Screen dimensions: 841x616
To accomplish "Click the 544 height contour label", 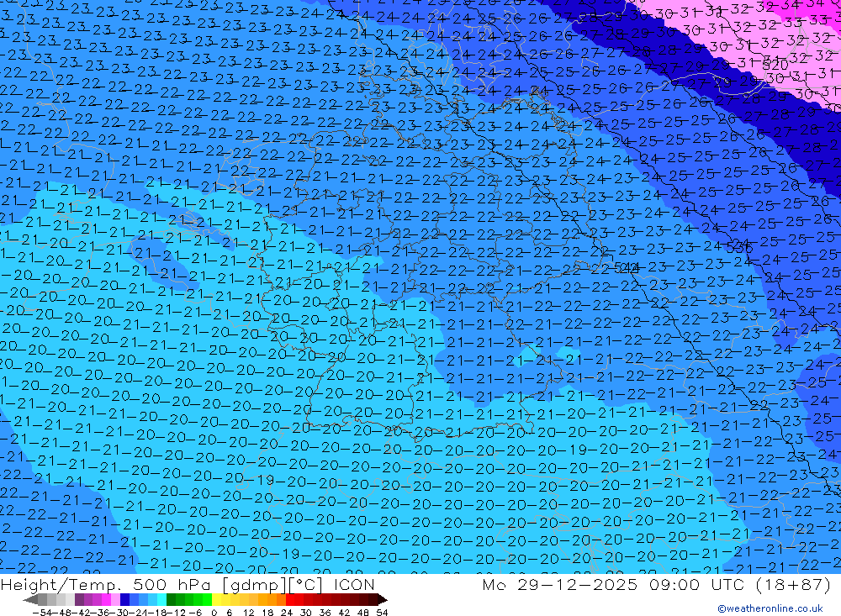I will [626, 267].
